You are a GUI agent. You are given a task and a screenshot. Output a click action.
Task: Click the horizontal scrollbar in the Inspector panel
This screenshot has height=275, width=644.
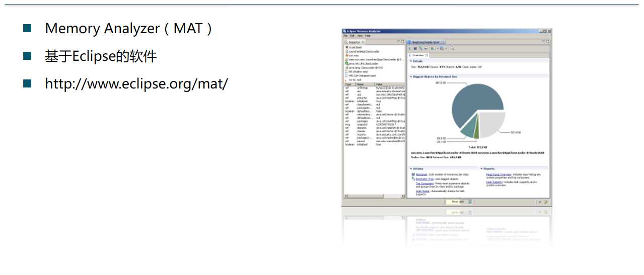click(374, 196)
